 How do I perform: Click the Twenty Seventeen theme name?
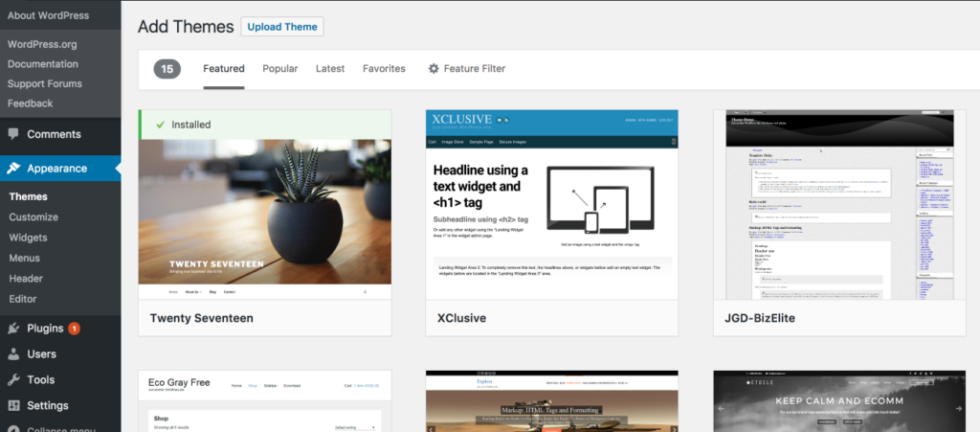click(201, 318)
